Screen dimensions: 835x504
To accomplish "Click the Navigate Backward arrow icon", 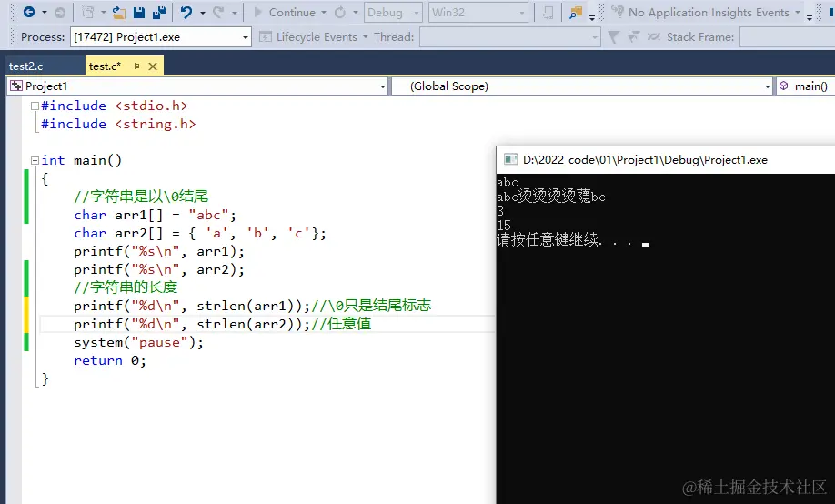I will point(29,12).
